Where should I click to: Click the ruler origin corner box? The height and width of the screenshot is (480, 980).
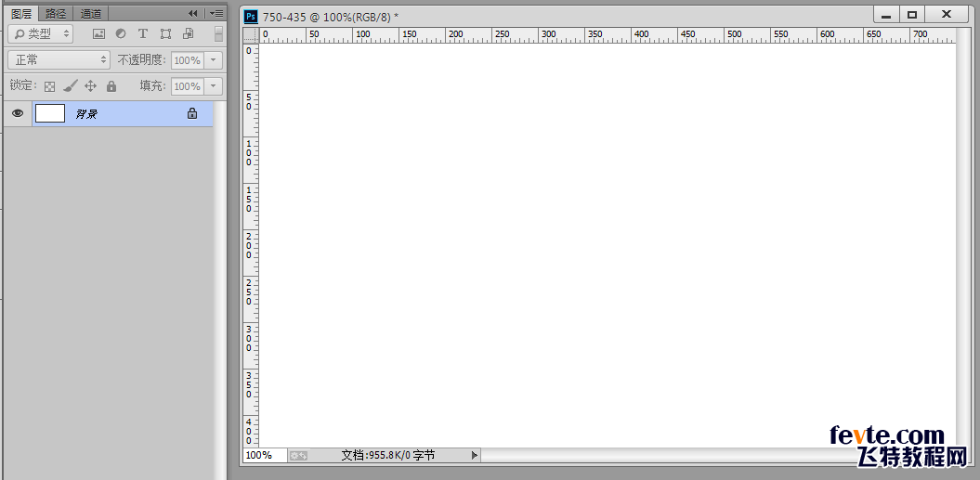pyautogui.click(x=251, y=34)
